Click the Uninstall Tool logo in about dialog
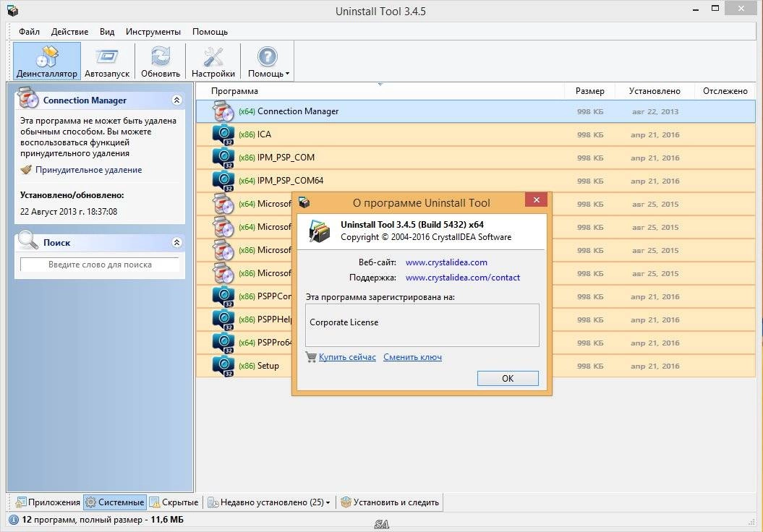 (320, 231)
